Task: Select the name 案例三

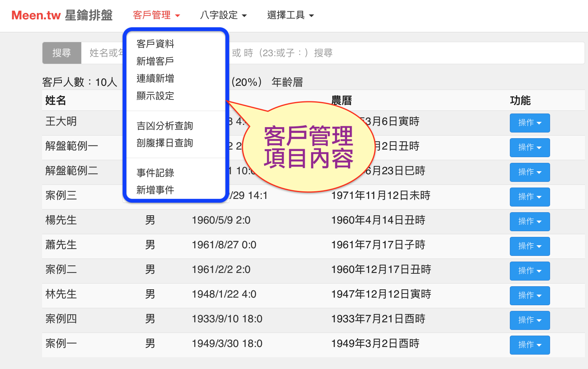Action: pos(61,195)
